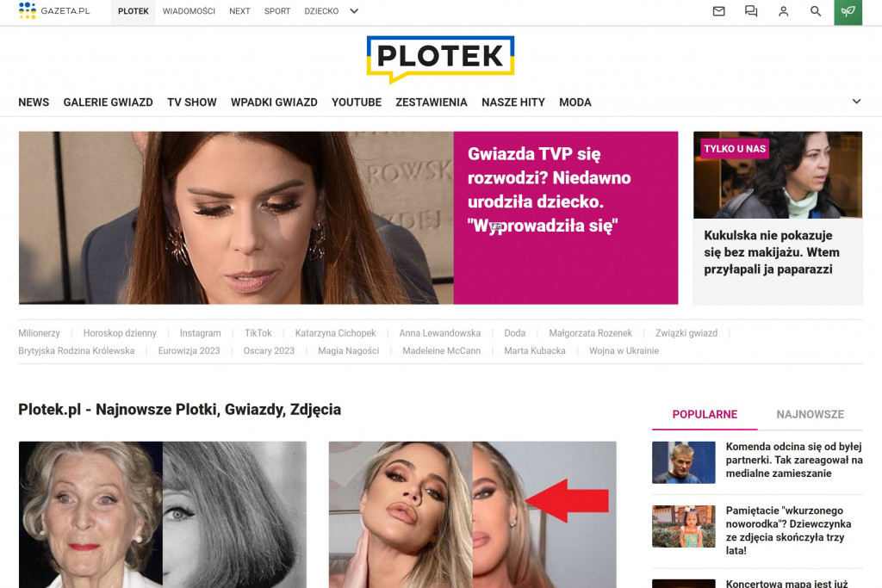Expand more categories chevron in main navigation

856,102
